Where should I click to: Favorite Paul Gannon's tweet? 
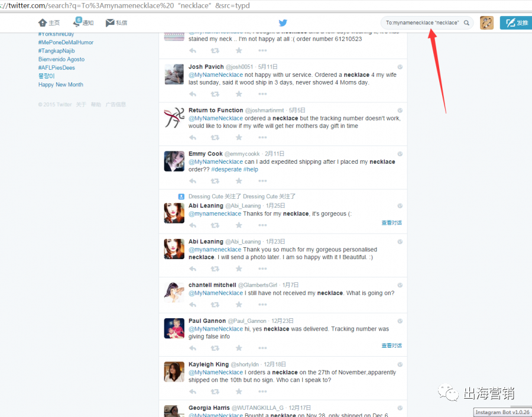coord(239,348)
